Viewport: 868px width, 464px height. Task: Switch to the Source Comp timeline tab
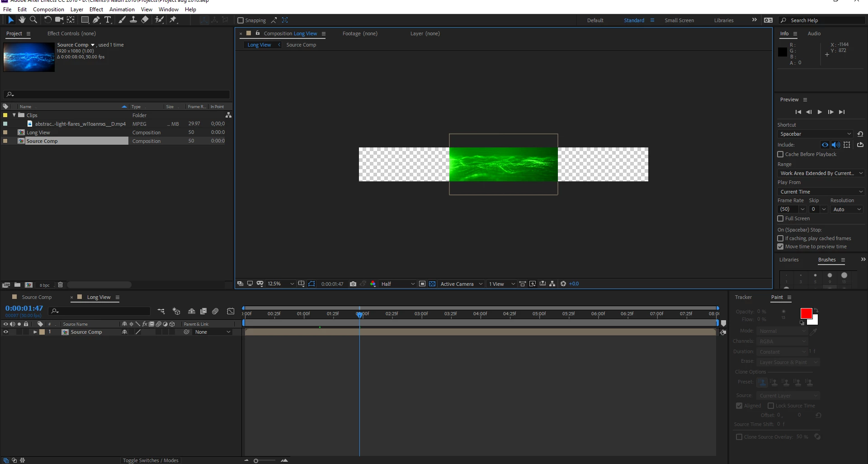(37, 297)
